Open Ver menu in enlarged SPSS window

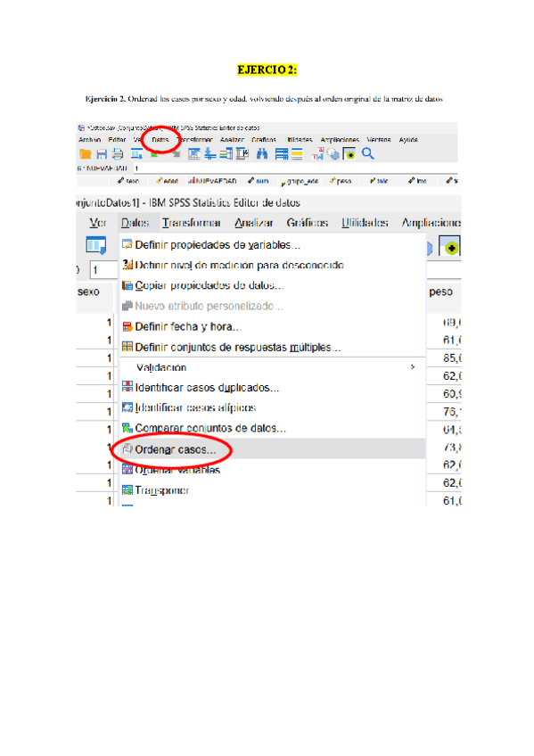pyautogui.click(x=98, y=223)
